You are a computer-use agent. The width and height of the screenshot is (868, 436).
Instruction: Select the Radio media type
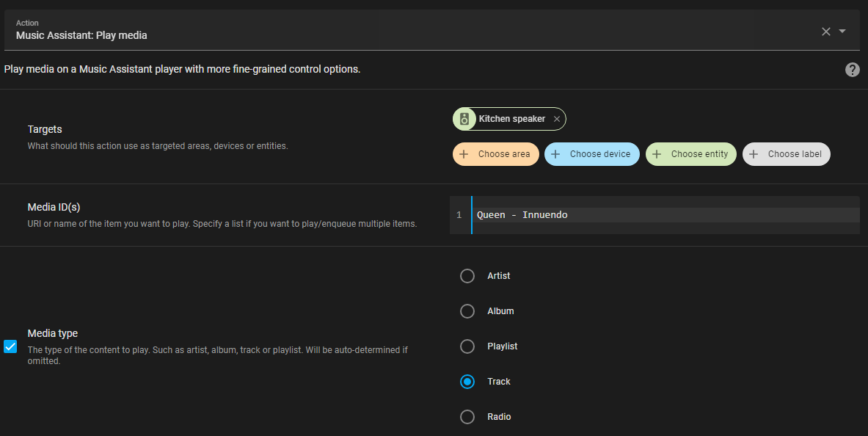point(467,417)
